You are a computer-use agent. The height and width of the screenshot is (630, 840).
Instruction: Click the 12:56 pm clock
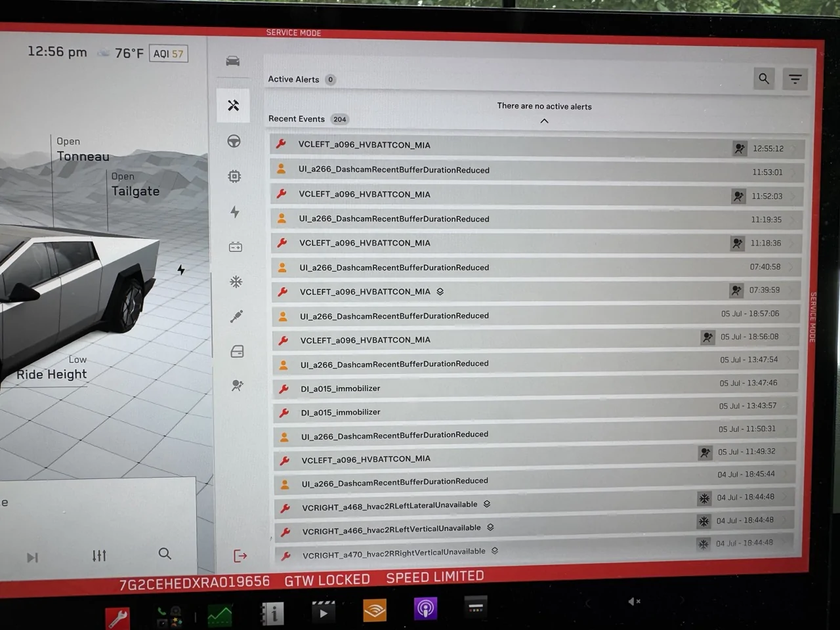(57, 52)
